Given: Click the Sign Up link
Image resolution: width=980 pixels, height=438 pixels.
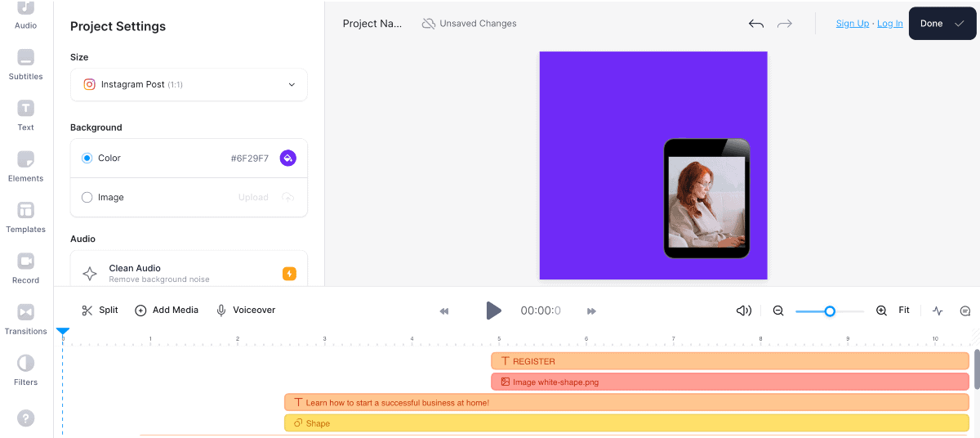Looking at the screenshot, I should [x=852, y=24].
